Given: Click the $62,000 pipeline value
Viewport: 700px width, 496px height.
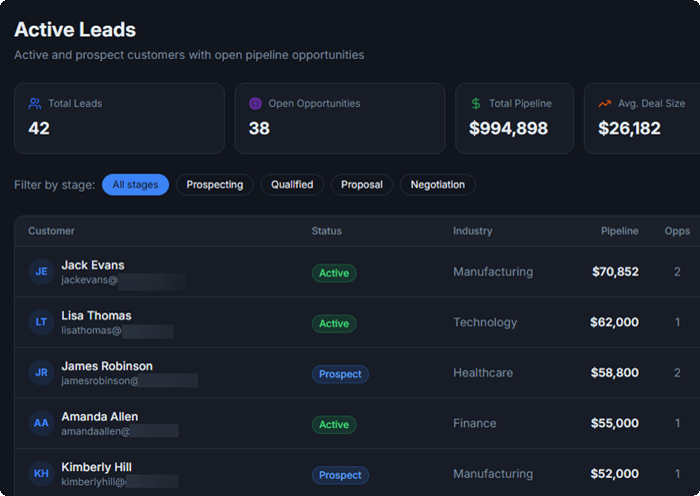Looking at the screenshot, I should [614, 322].
